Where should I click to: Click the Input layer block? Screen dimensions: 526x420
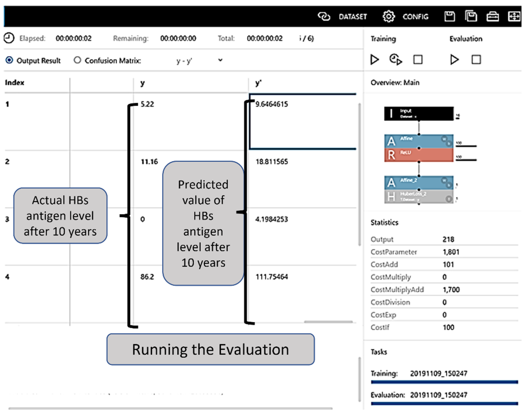pos(419,114)
